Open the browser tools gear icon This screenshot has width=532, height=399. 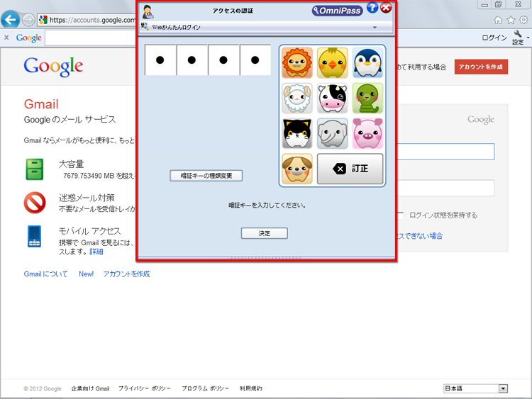click(524, 21)
